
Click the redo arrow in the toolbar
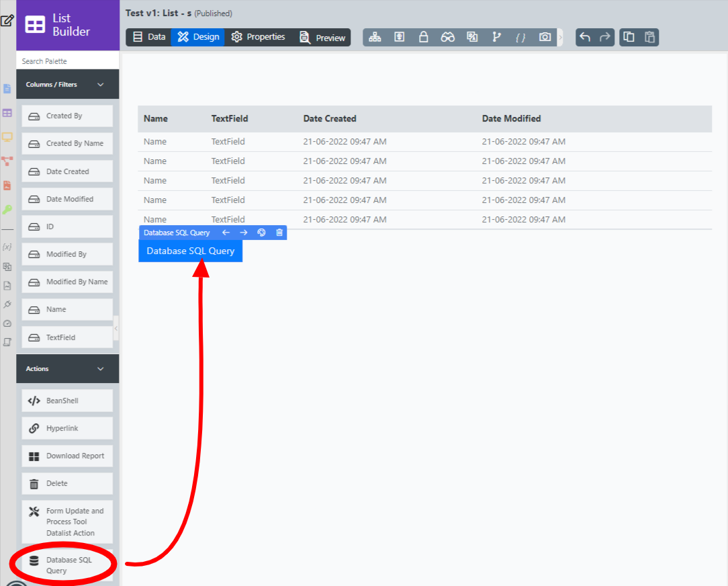click(x=605, y=38)
